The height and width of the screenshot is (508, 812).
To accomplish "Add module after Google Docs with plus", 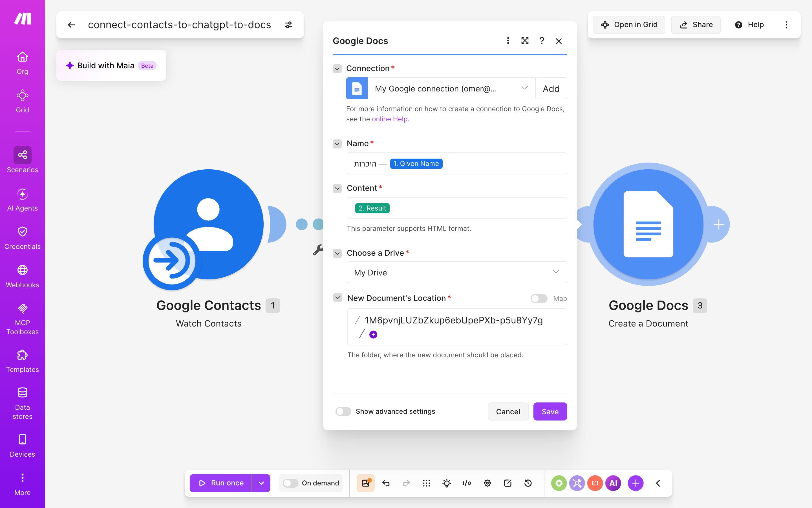I will tap(719, 224).
